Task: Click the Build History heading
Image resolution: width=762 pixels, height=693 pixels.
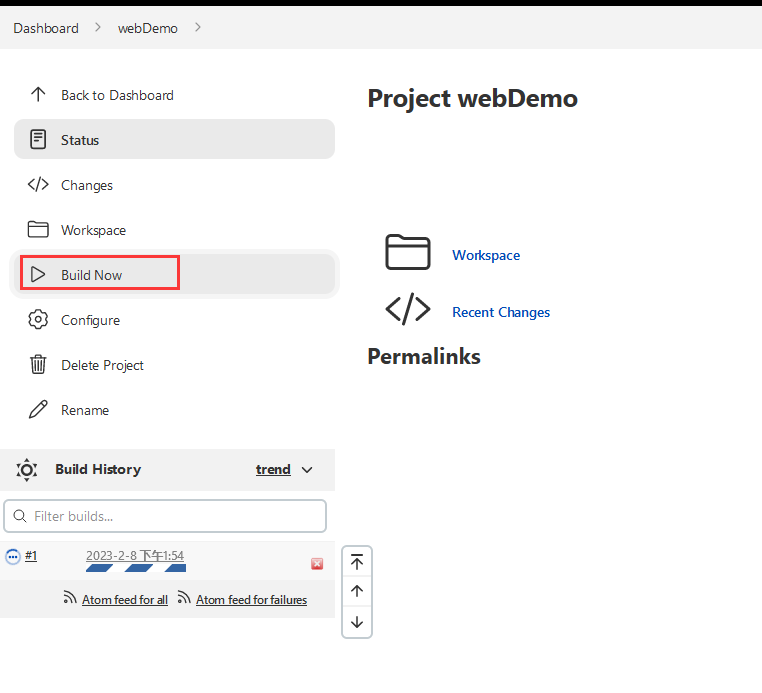Action: point(98,469)
